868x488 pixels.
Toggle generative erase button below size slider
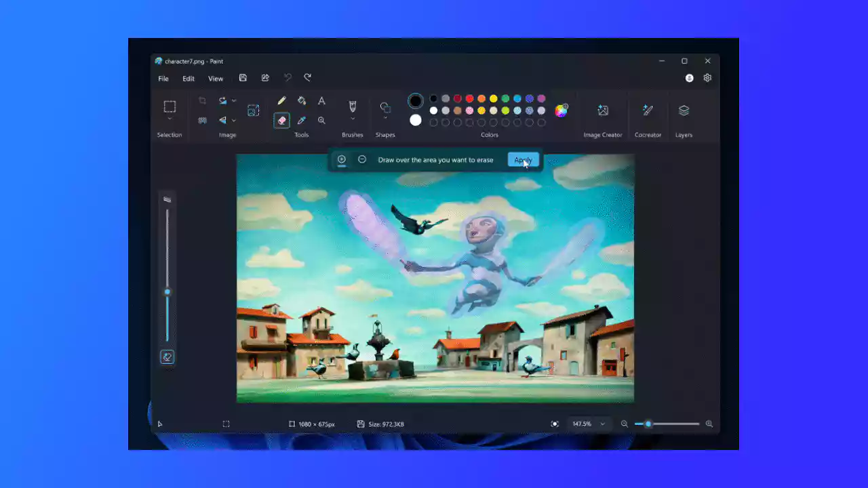point(167,357)
